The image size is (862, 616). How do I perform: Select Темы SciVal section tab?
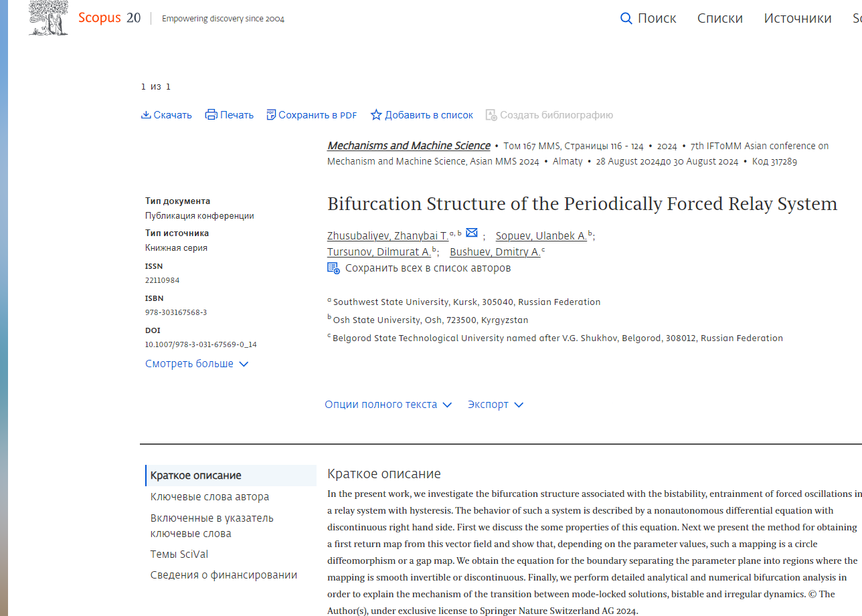[179, 554]
